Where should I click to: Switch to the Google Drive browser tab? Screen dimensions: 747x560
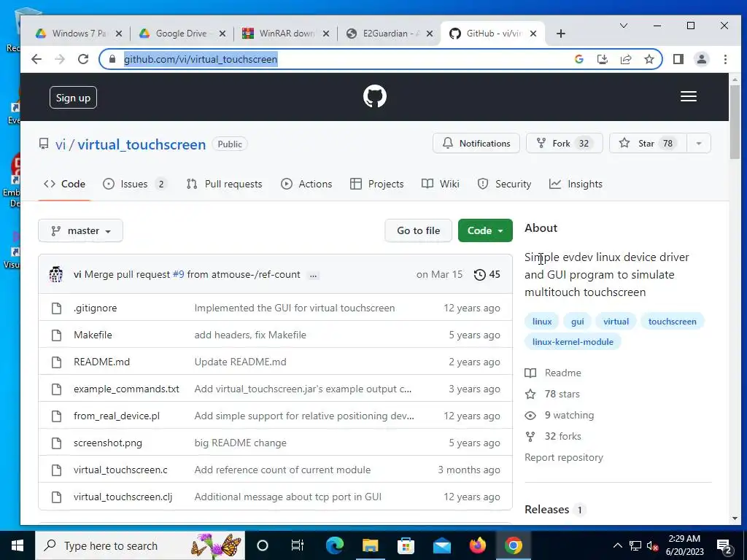(181, 34)
